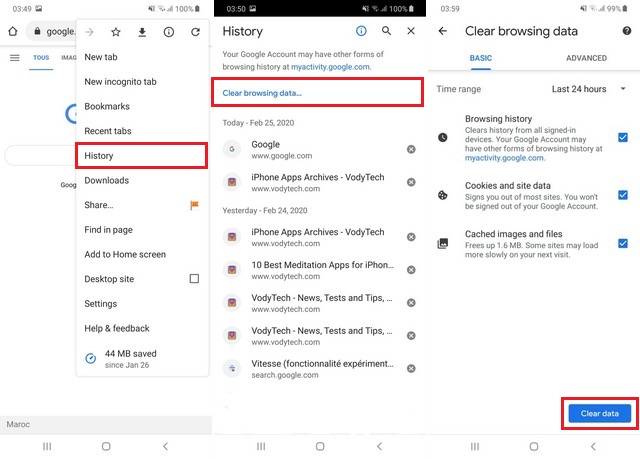The height and width of the screenshot is (459, 640).
Task: Open Bookmarks from the menu
Action: tap(142, 106)
